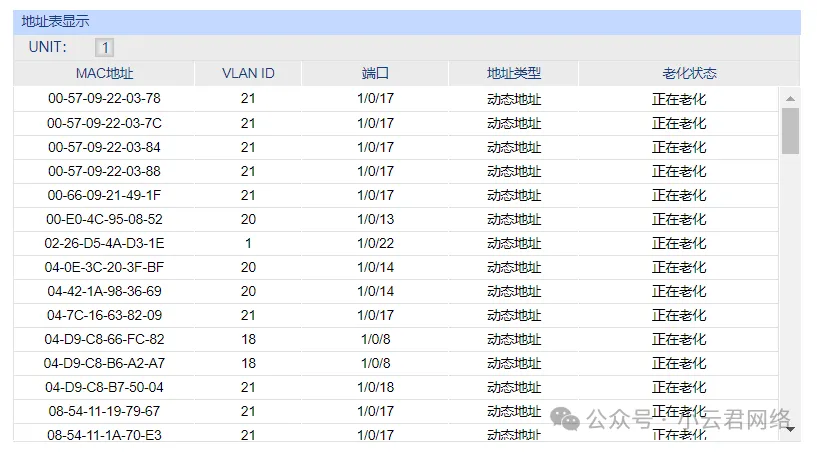Click the WeChat logo in watermark
The image size is (817, 452).
(x=568, y=420)
